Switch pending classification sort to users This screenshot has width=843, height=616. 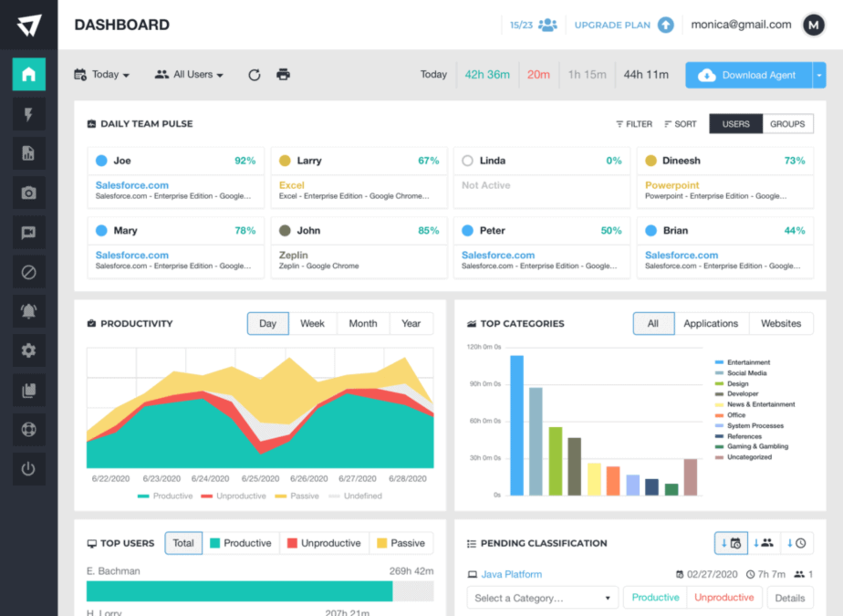point(764,543)
